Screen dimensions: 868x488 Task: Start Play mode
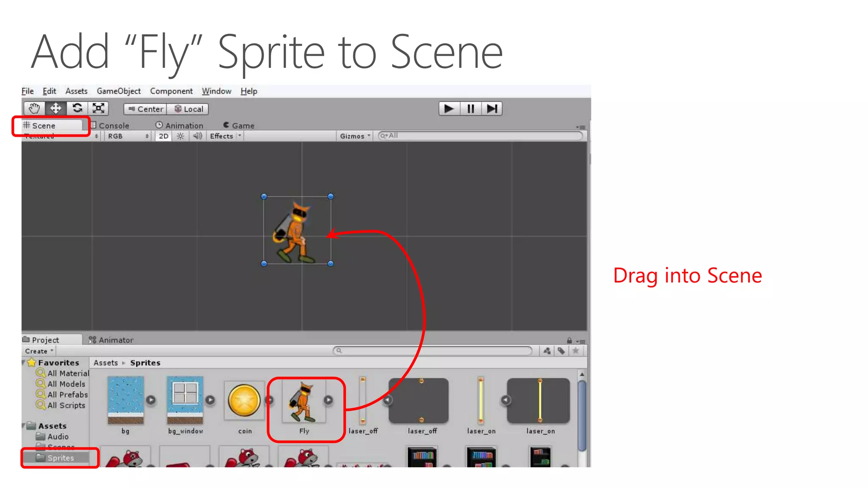coord(449,109)
